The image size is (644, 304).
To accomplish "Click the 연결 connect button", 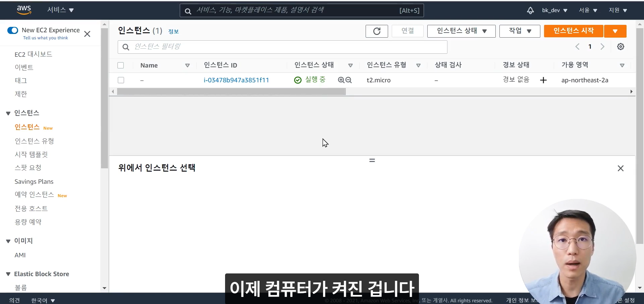I will (x=408, y=31).
